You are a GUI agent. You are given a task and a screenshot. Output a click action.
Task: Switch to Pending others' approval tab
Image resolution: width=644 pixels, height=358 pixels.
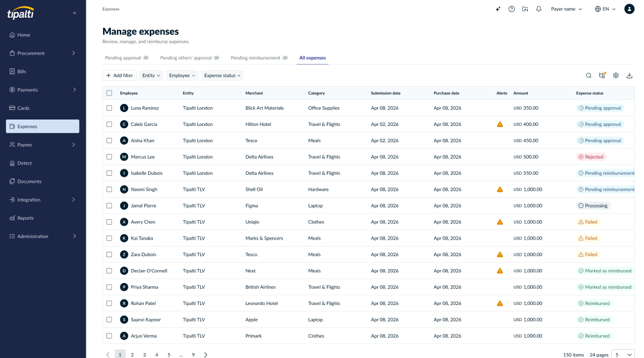coord(190,58)
